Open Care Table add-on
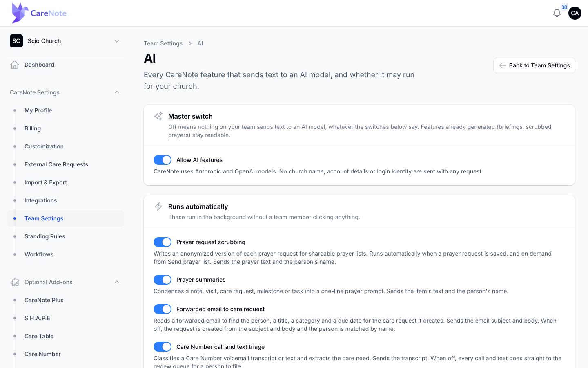The width and height of the screenshot is (588, 368). (x=65, y=336)
